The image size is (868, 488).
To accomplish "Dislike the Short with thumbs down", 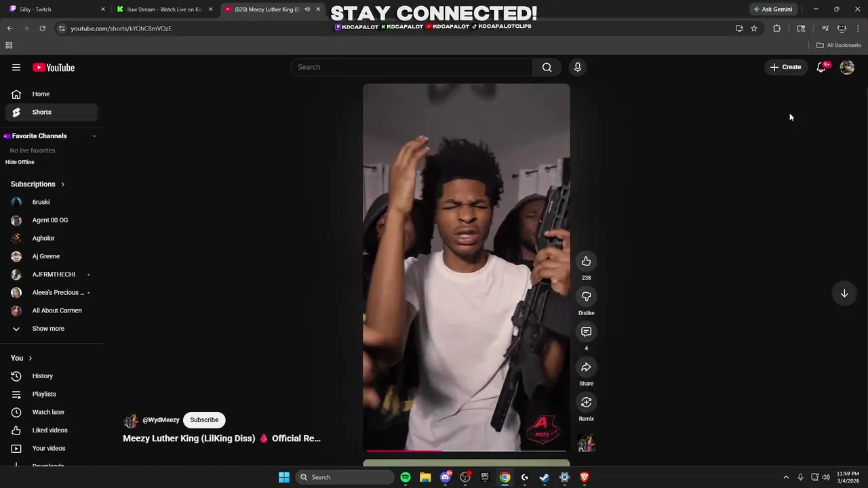I will click(x=587, y=297).
